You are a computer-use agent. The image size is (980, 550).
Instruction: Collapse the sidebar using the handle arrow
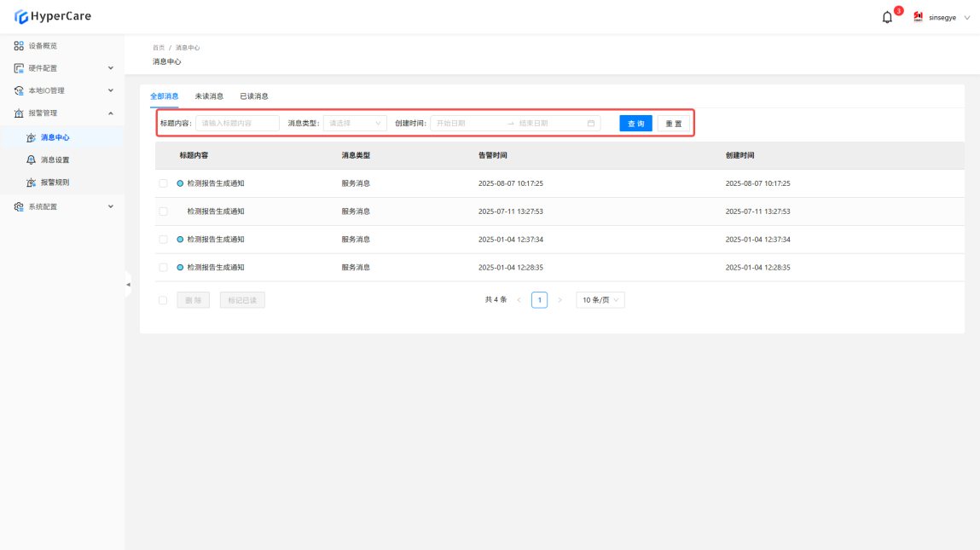[128, 285]
